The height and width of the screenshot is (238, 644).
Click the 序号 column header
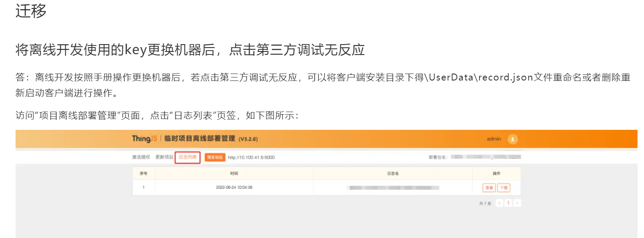point(143,173)
